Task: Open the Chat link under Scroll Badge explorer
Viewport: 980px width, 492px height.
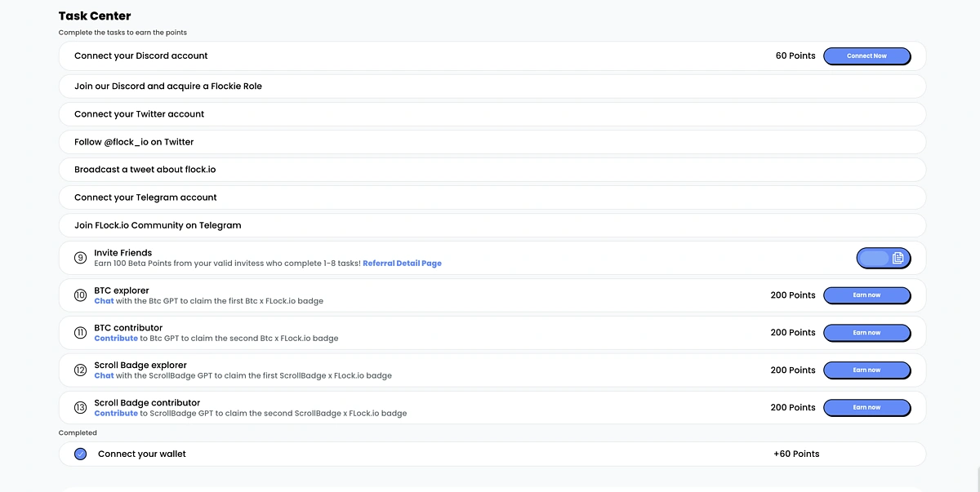Action: [x=104, y=376]
